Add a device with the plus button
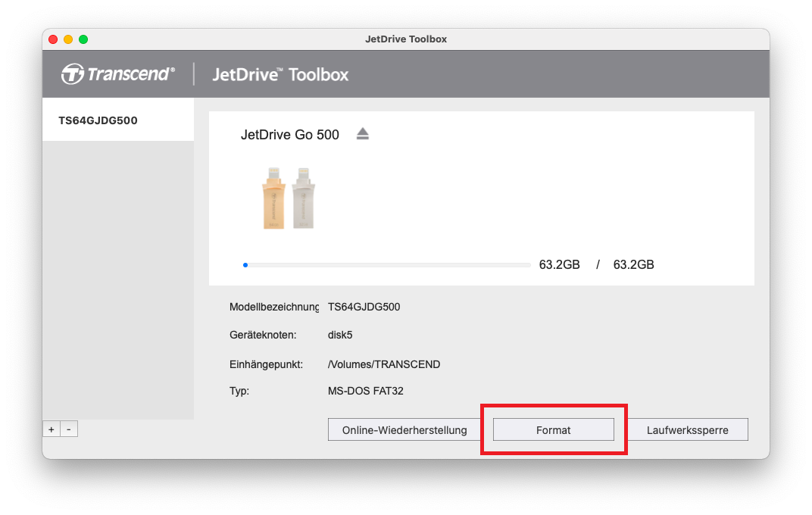 point(52,429)
